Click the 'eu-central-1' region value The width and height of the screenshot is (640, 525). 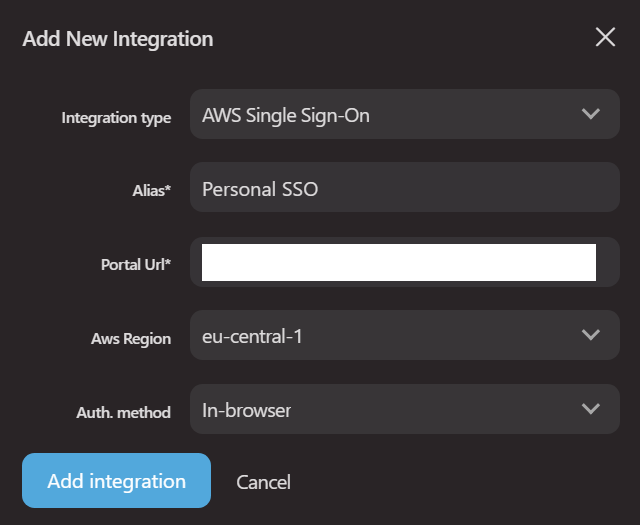[252, 336]
